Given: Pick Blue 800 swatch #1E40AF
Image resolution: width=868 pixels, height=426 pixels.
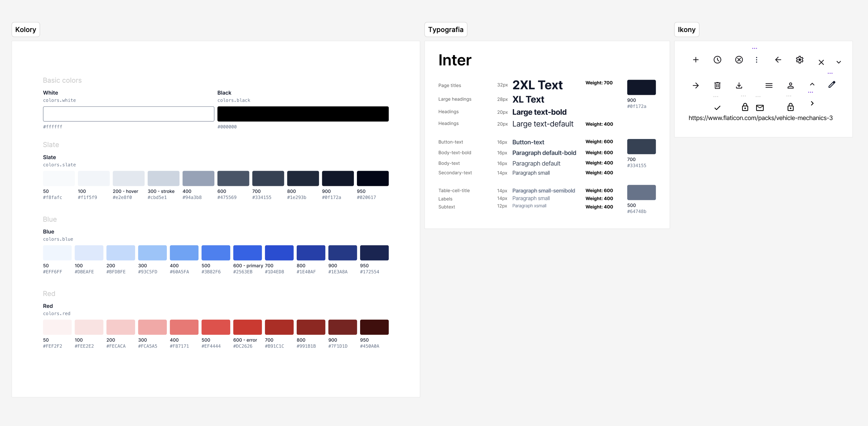Looking at the screenshot, I should pos(311,253).
